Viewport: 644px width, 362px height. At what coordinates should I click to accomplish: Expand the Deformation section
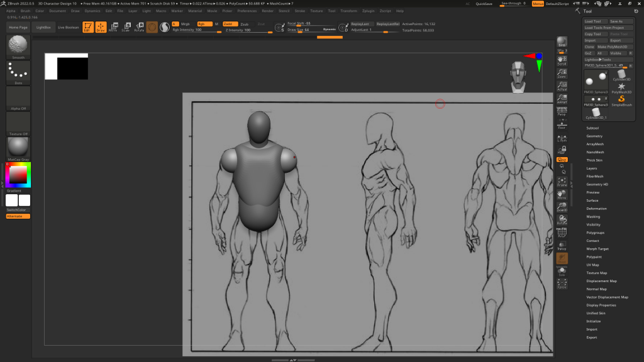pos(596,209)
